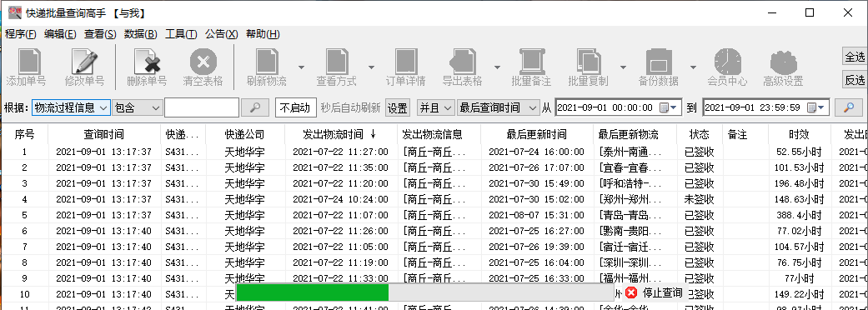This screenshot has height=310, width=868.
Task: Click the red 停止查询 stop icon
Action: (x=632, y=292)
